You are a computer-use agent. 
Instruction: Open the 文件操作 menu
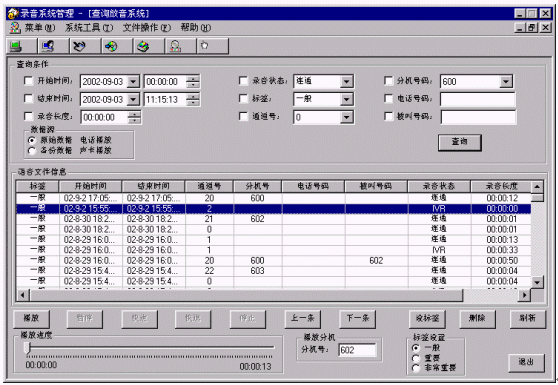147,27
